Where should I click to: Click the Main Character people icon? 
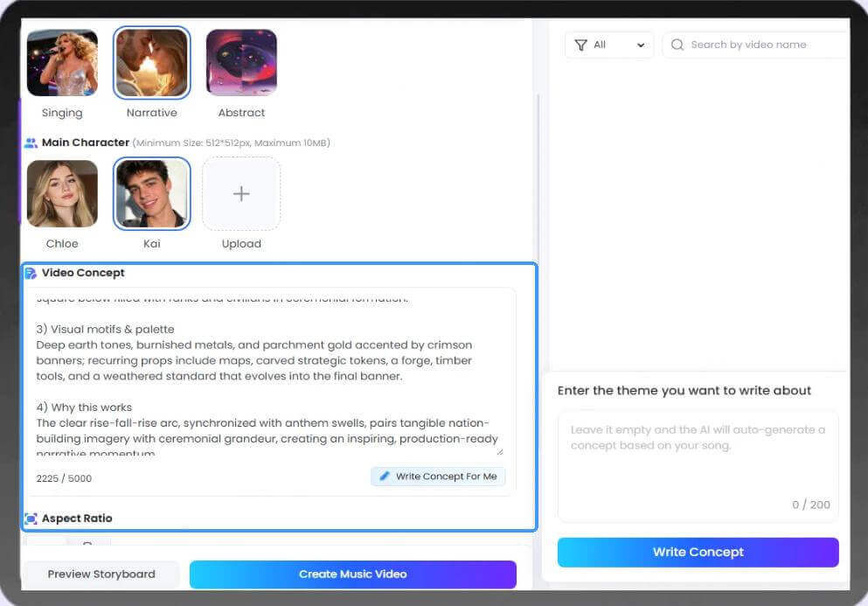coord(31,143)
